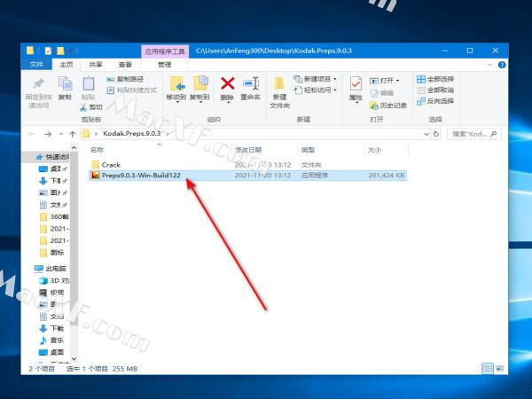Switch to the View (查看) tab
Screen dimensions: 532x399
click(125, 64)
